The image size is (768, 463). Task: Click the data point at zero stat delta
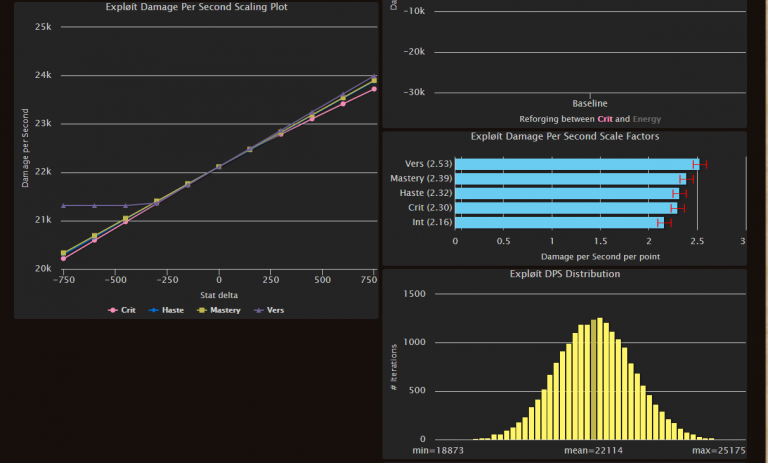coord(219,167)
